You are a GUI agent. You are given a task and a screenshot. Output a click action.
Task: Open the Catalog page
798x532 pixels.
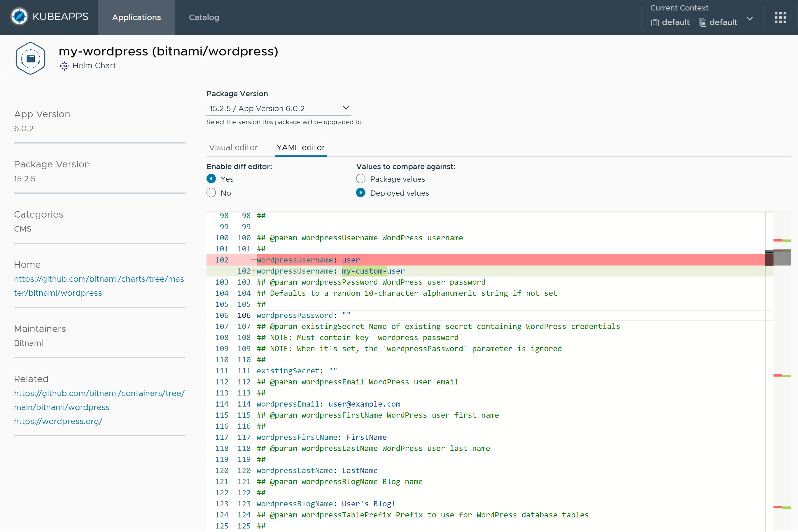(x=204, y=17)
